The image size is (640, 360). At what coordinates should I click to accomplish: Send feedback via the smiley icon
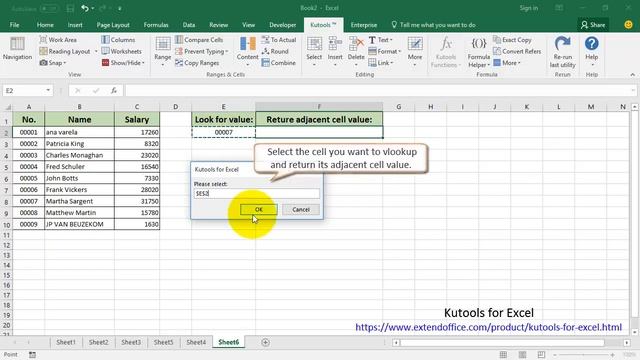point(629,25)
